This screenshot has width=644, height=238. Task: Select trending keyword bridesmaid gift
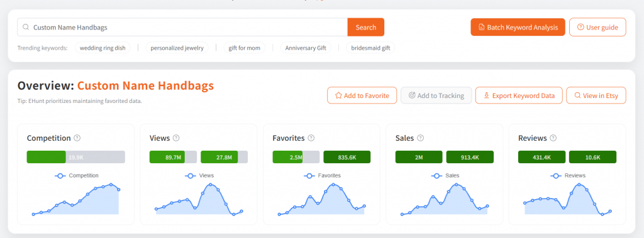click(x=370, y=48)
